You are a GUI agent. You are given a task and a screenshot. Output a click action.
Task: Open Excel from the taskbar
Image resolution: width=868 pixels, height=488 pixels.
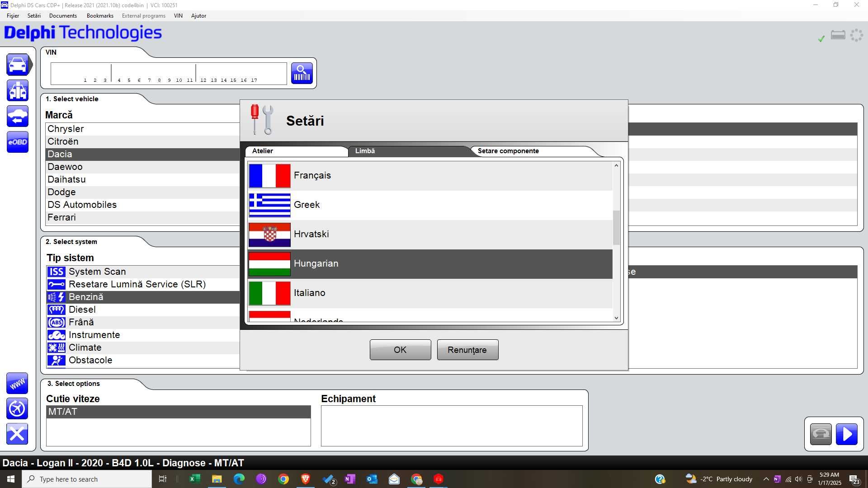tap(195, 479)
